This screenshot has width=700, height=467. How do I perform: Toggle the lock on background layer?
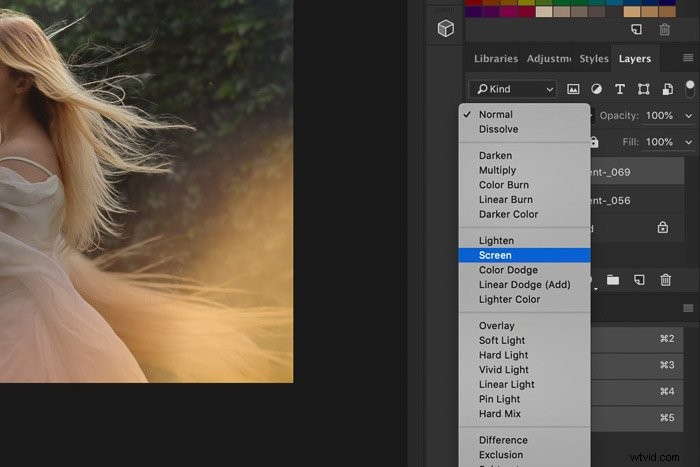[663, 227]
